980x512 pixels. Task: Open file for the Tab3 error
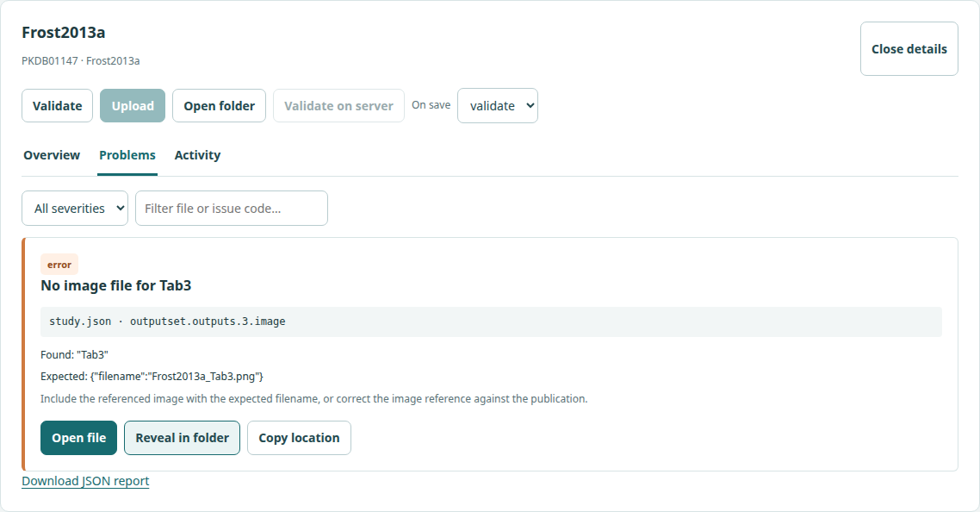tap(78, 438)
